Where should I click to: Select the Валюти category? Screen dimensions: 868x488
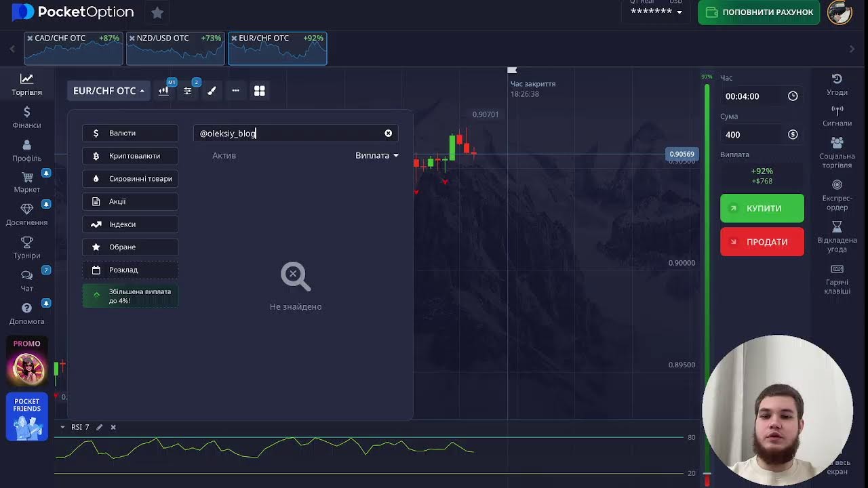[130, 134]
